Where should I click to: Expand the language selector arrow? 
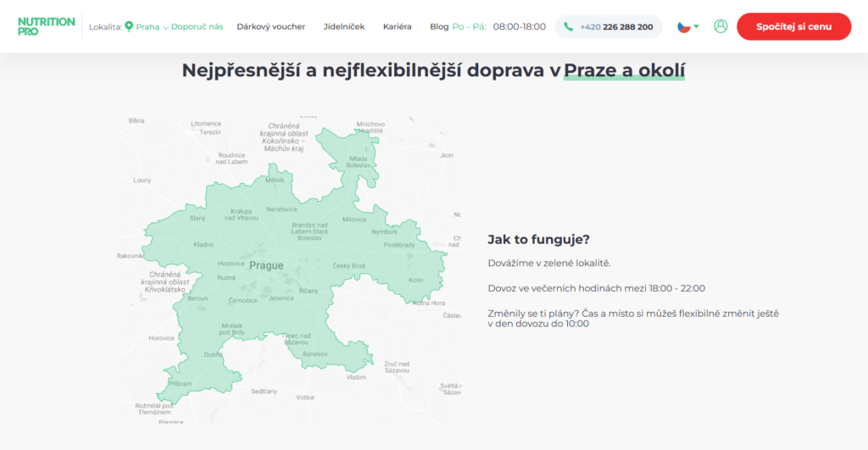click(697, 26)
